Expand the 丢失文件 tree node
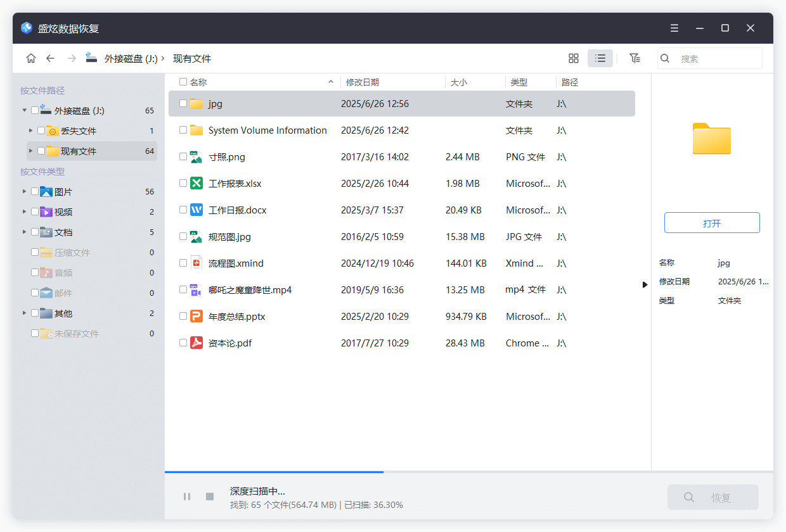Screen dimensions: 786x532 (30, 130)
